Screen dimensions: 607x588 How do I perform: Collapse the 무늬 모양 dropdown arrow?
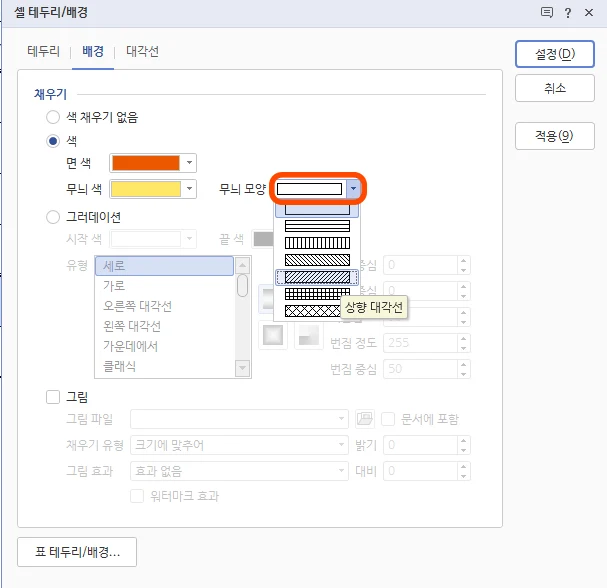[x=353, y=189]
